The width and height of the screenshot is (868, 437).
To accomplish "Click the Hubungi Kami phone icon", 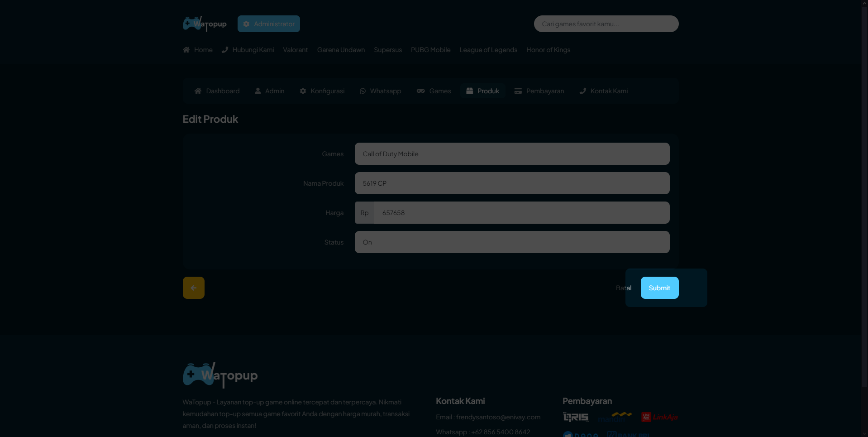I will point(225,50).
